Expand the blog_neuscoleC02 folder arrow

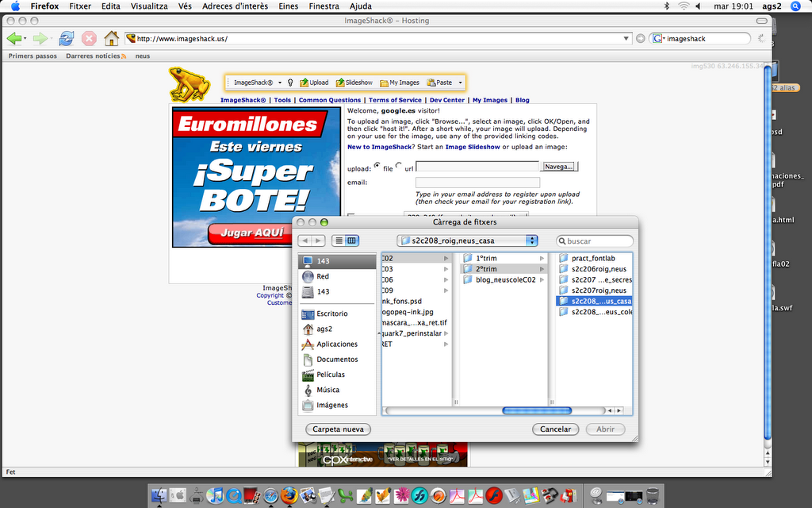click(x=542, y=280)
